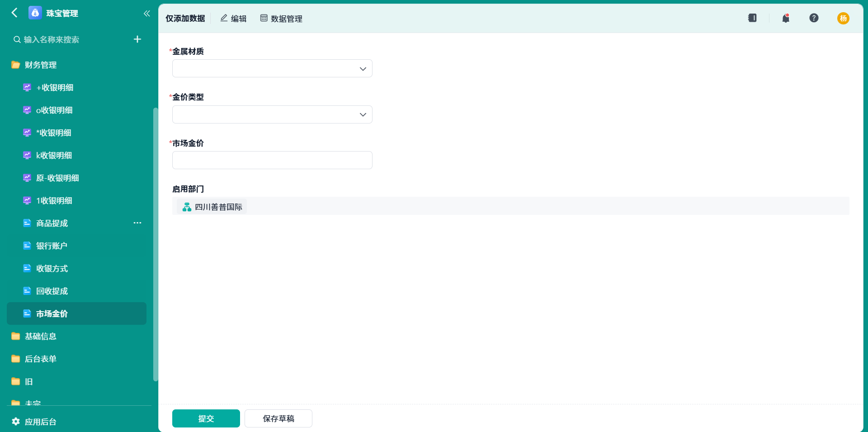Click the 四川善普国际 department tag
The image size is (868, 432).
212,207
